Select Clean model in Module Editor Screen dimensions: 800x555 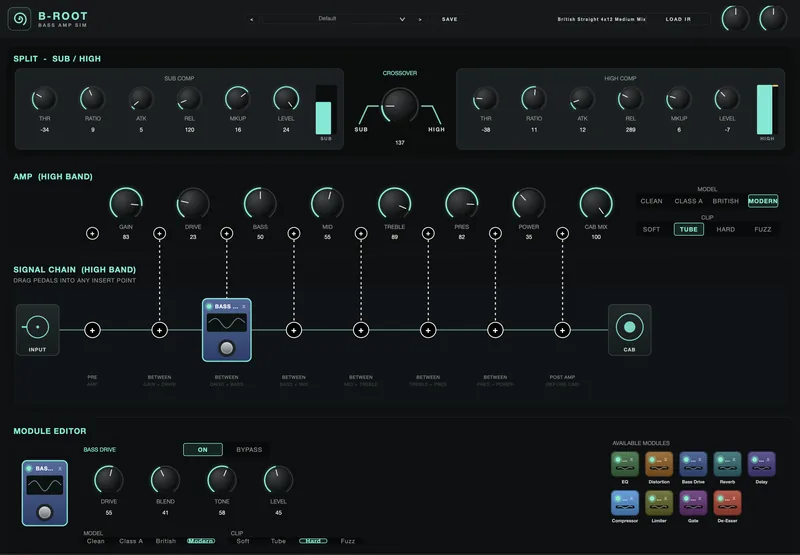(95, 541)
